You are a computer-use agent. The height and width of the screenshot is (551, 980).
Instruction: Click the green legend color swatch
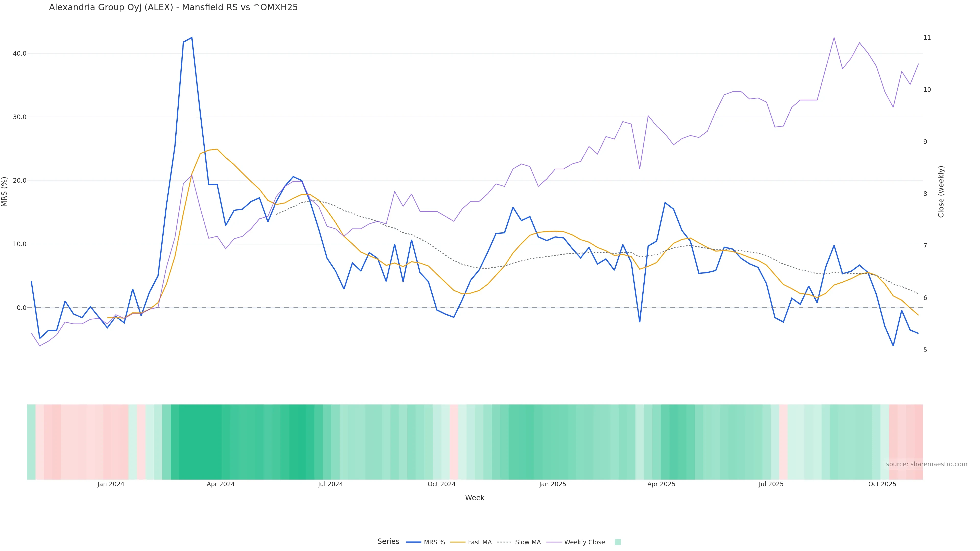click(x=618, y=542)
